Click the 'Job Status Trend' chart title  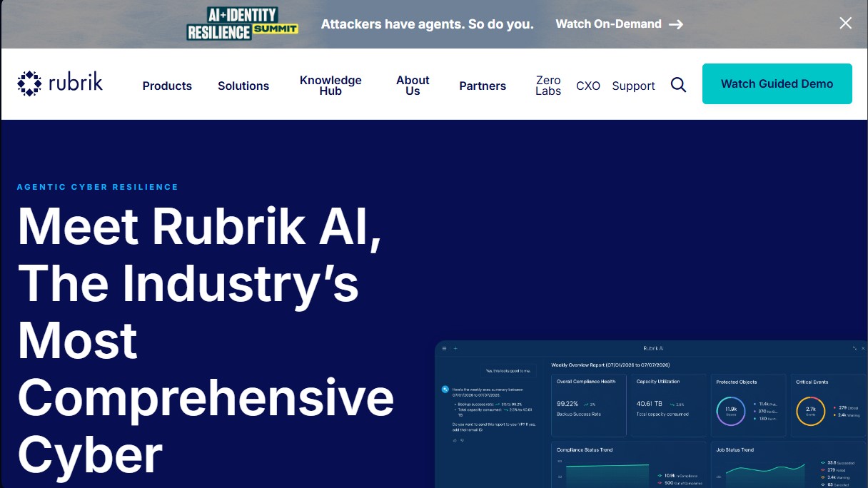point(735,450)
